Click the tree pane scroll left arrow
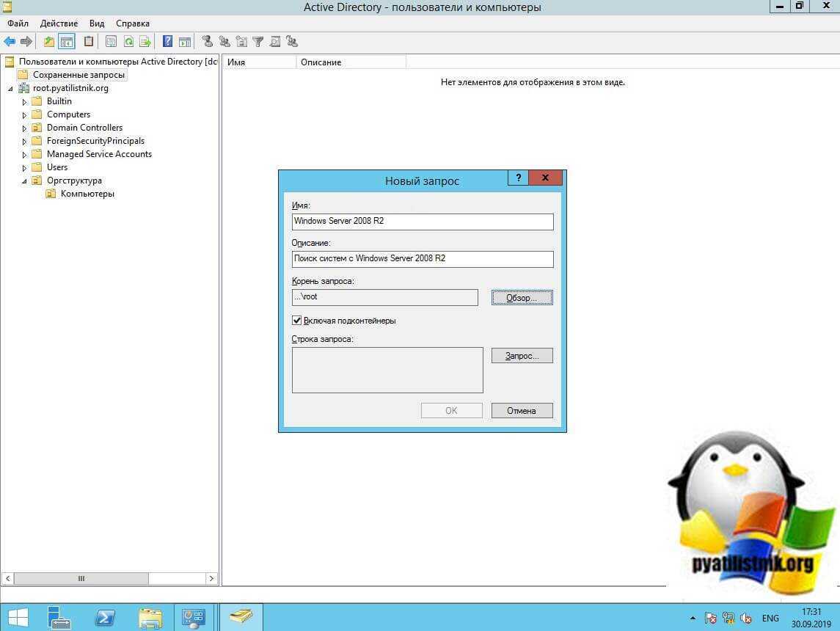Viewport: 840px width, 631px height. 7,578
